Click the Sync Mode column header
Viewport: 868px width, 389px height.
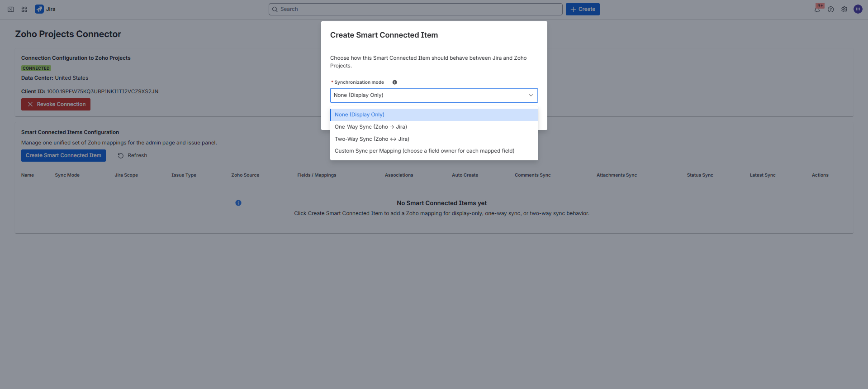click(67, 175)
